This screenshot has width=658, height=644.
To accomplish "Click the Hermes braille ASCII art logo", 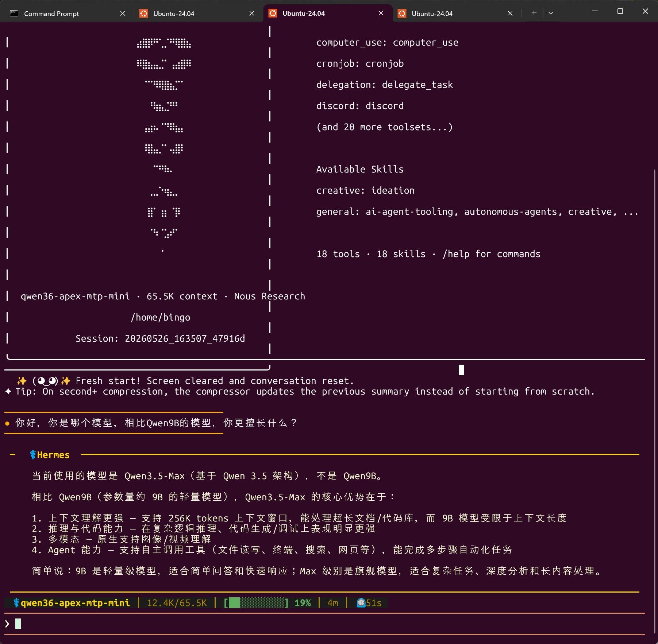I will click(164, 146).
